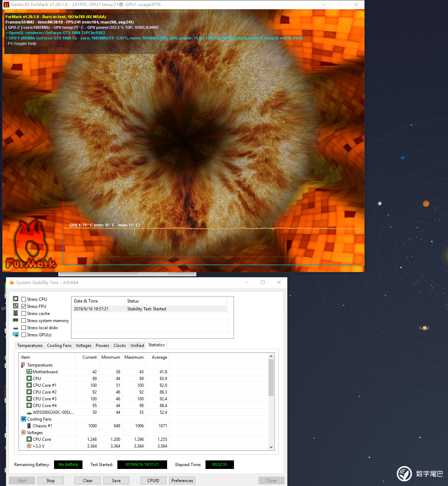
Task: Click the Chassis #1 row label
Action: (x=42, y=426)
